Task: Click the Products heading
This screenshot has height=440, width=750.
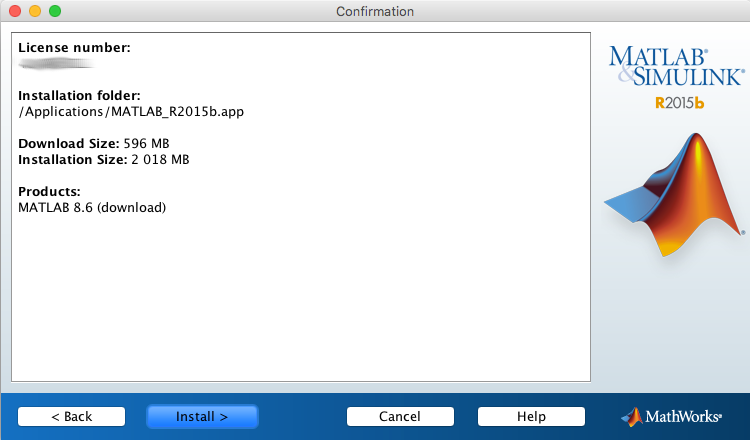Action: (x=49, y=192)
